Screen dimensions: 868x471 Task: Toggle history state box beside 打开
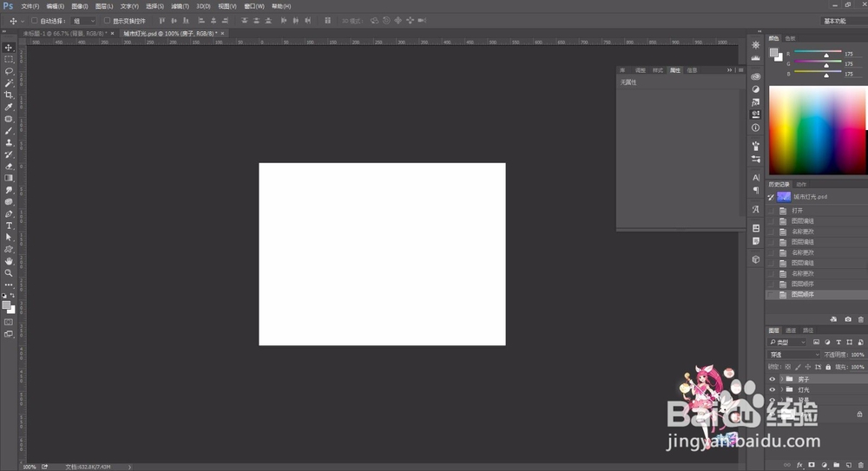tap(771, 211)
